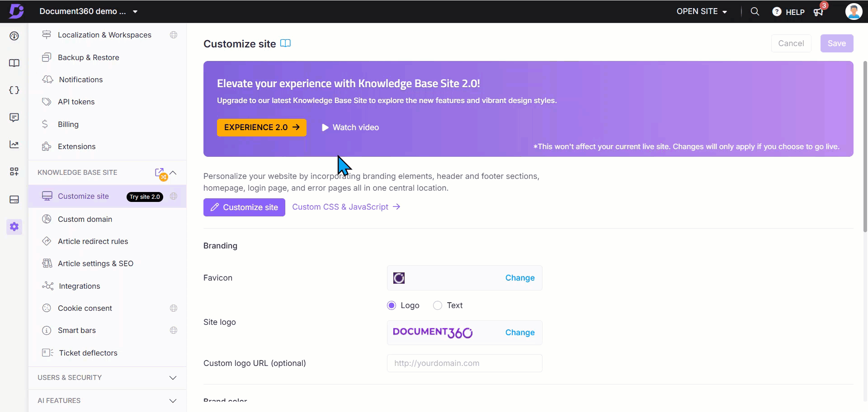Open the What's new megaphone notifications icon
Screen dimensions: 868x412
click(x=819, y=11)
